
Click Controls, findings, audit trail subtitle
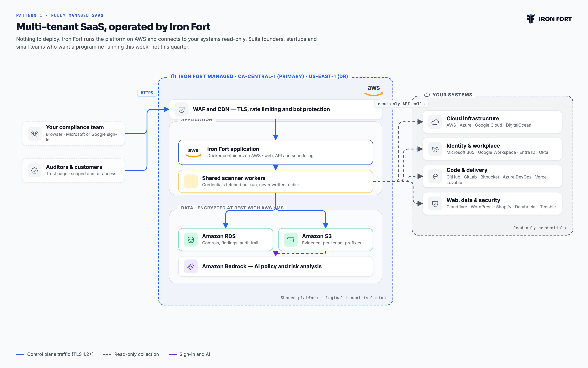click(x=230, y=243)
